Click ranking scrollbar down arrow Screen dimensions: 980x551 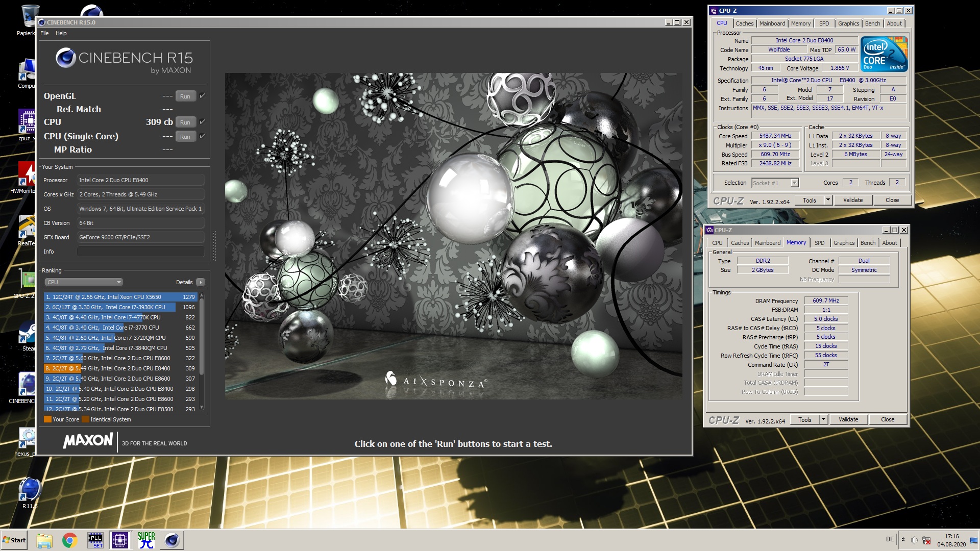click(202, 407)
